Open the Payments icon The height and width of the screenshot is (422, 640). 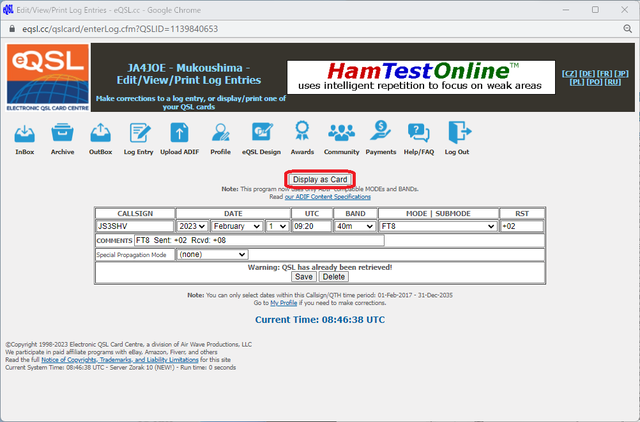(380, 131)
